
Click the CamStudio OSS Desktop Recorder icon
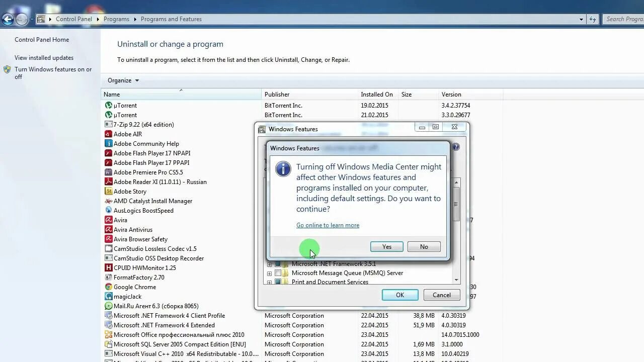[x=108, y=258]
